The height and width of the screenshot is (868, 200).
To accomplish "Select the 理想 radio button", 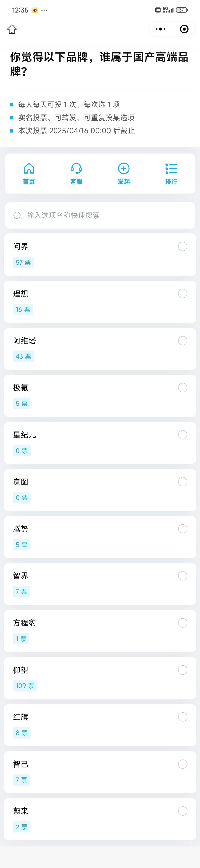I will [x=182, y=293].
